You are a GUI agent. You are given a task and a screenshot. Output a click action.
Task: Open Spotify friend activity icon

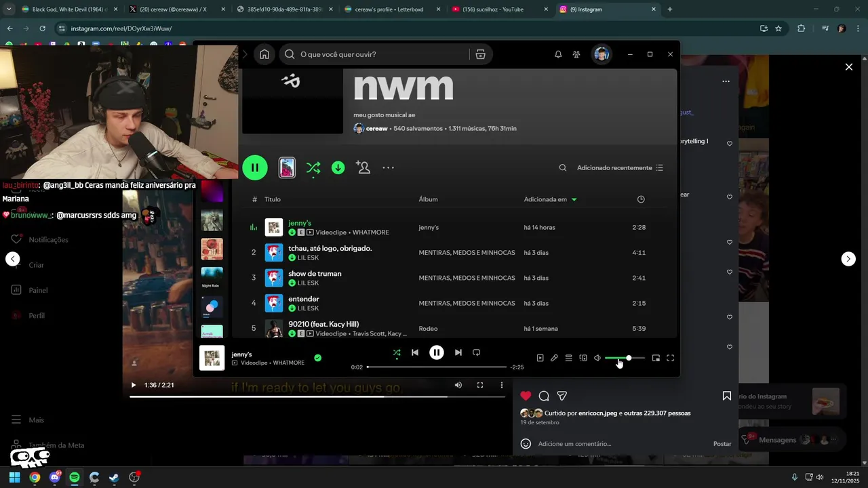[576, 54]
